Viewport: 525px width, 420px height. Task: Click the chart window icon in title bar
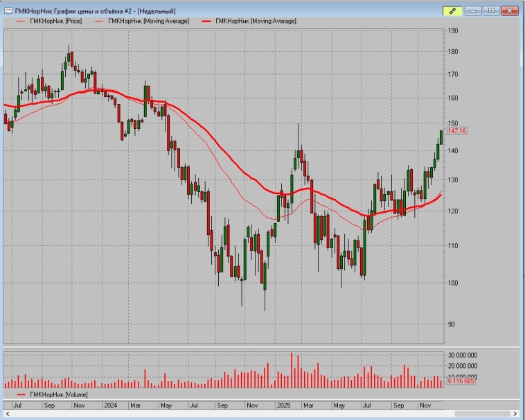8,11
